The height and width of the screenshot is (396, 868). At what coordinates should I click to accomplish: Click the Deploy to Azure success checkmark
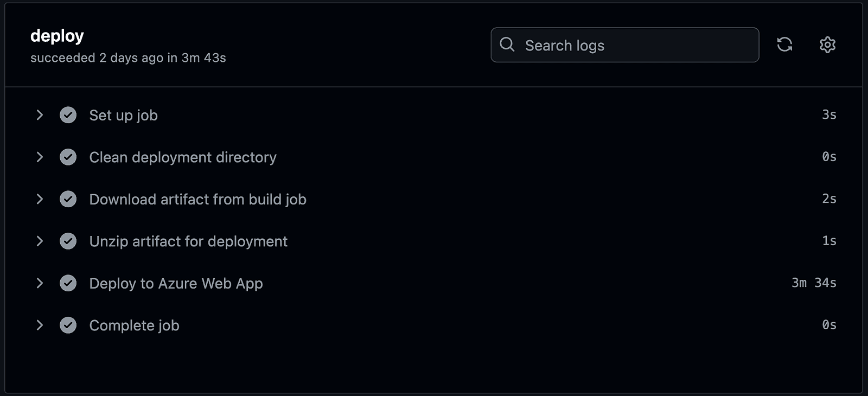click(x=68, y=283)
